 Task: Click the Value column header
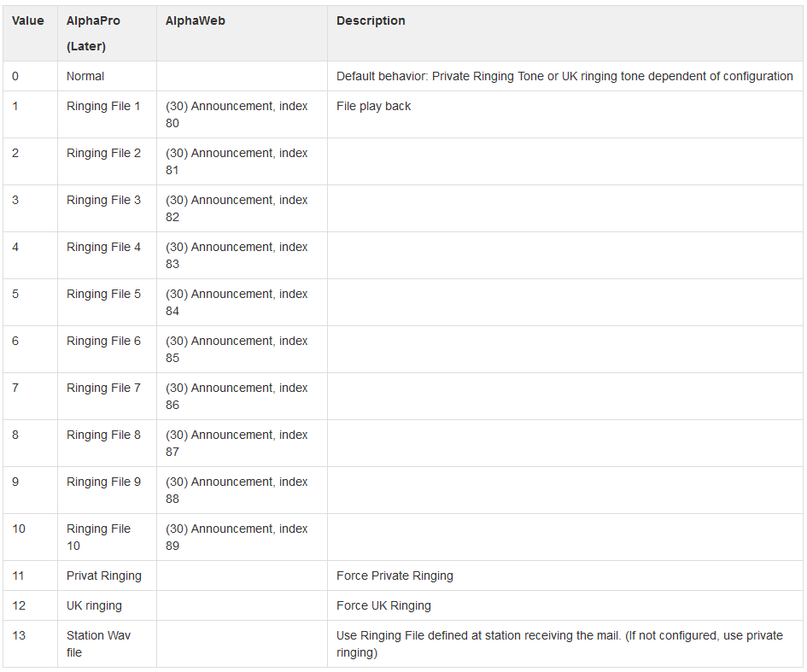coord(28,20)
